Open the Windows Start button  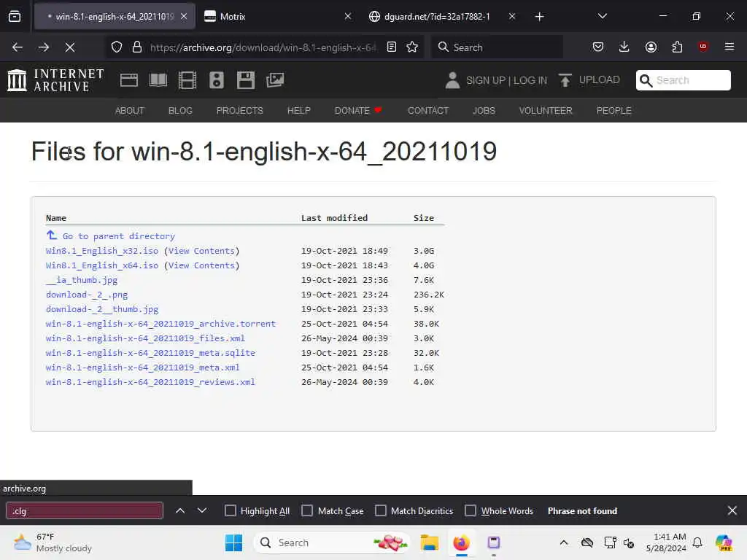pyautogui.click(x=233, y=542)
